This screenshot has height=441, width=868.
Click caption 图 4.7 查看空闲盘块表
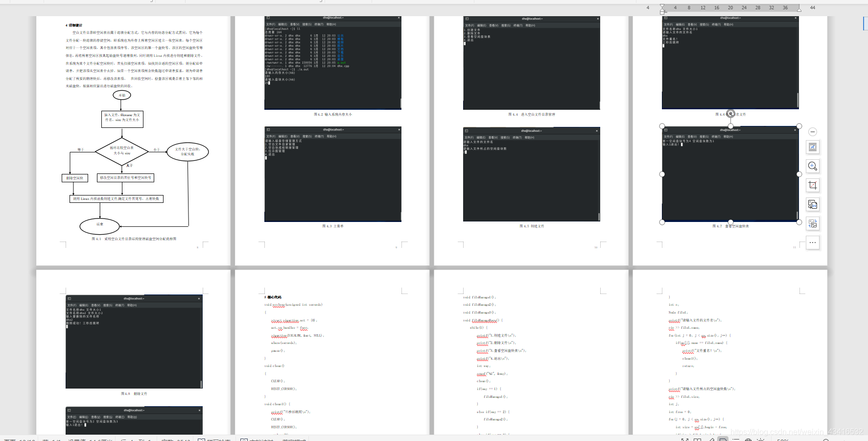click(x=730, y=226)
